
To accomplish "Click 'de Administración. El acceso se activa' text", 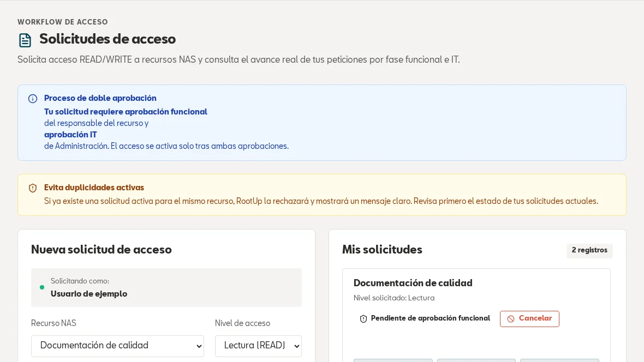I will pyautogui.click(x=166, y=146).
